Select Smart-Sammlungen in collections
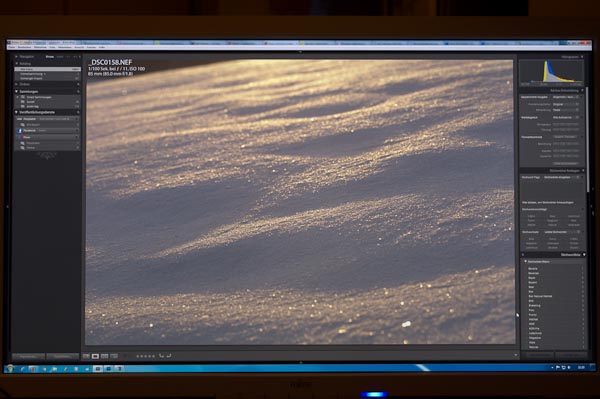 point(39,97)
